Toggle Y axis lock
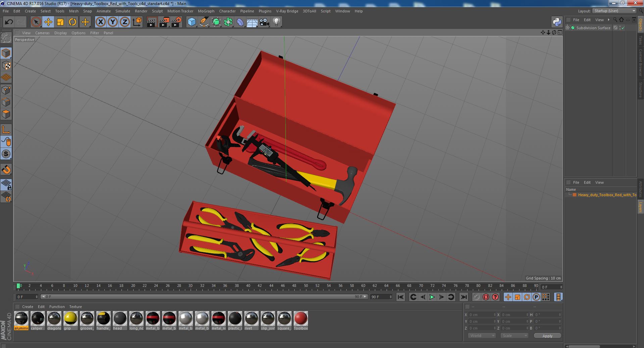The image size is (644, 348). pos(113,22)
